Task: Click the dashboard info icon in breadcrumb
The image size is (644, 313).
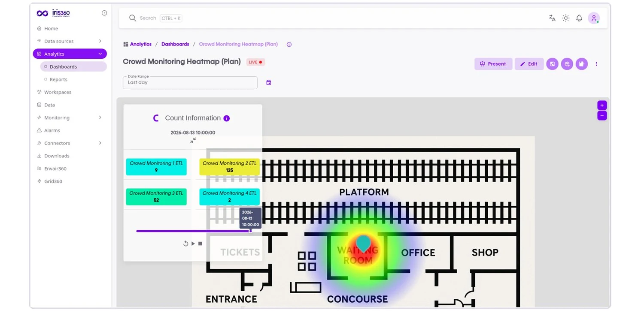Action: click(x=289, y=44)
